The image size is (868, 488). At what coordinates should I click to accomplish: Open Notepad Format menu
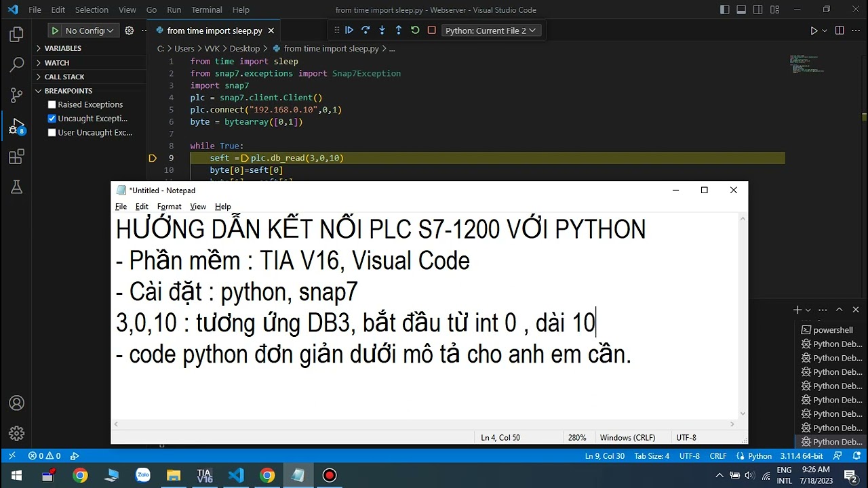click(x=169, y=206)
